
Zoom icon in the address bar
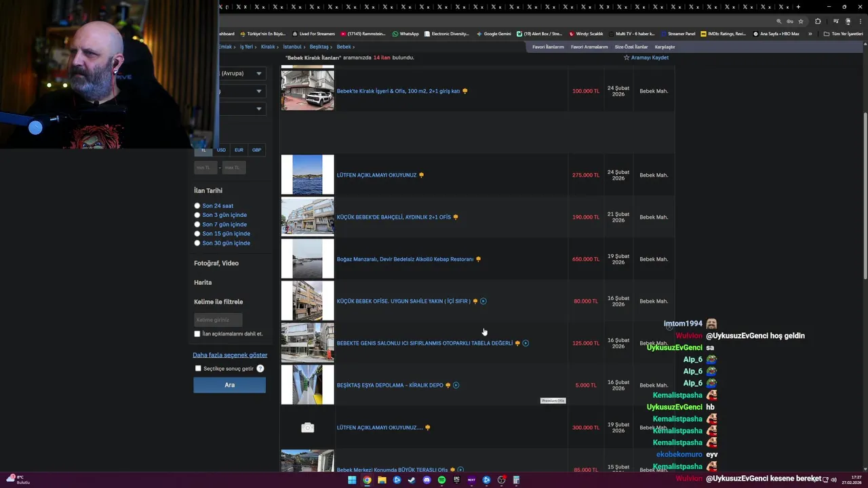coord(778,21)
